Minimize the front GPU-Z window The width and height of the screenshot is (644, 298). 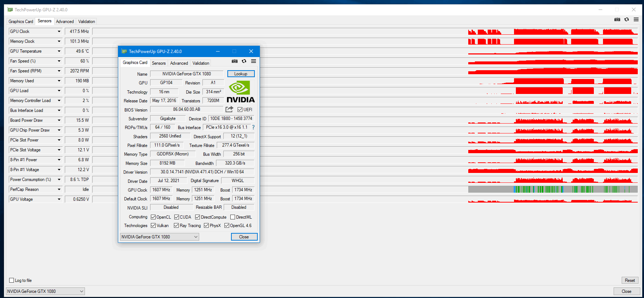pos(217,52)
